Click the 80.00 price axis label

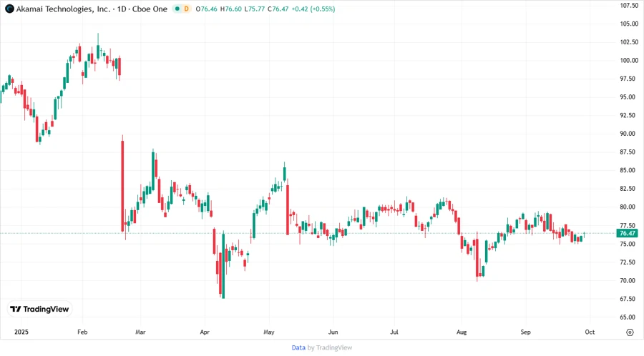629,207
